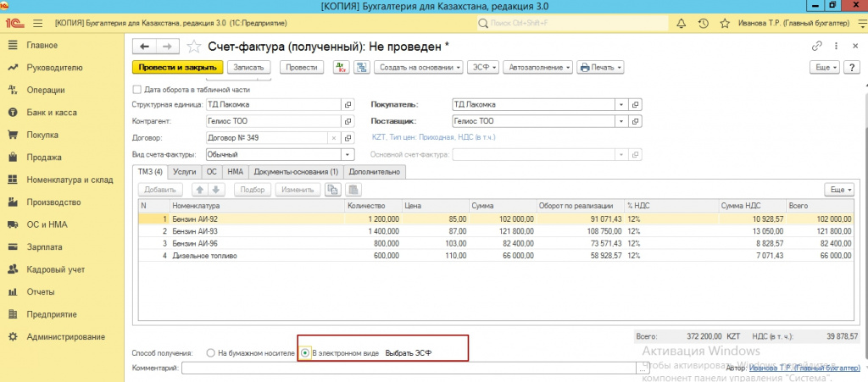868x382 pixels.
Task: Go back with the left arrow
Action: pyautogui.click(x=146, y=47)
